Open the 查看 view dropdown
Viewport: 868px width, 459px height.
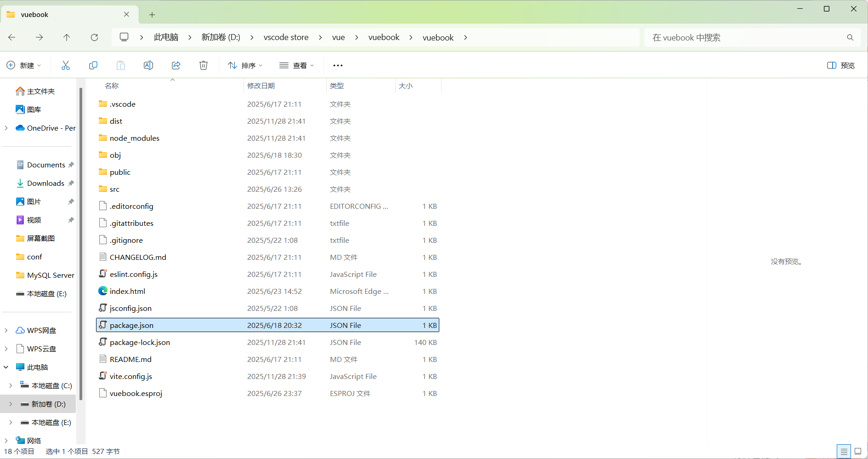click(x=297, y=65)
